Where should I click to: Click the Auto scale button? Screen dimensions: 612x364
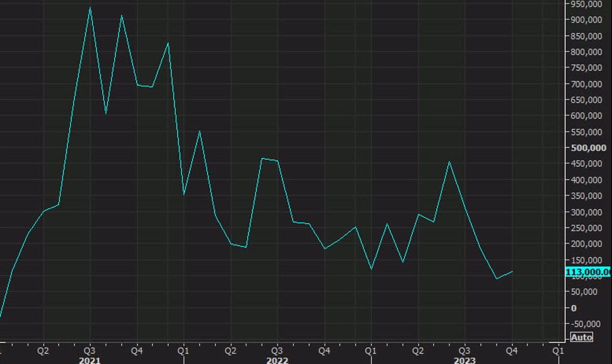tap(582, 338)
